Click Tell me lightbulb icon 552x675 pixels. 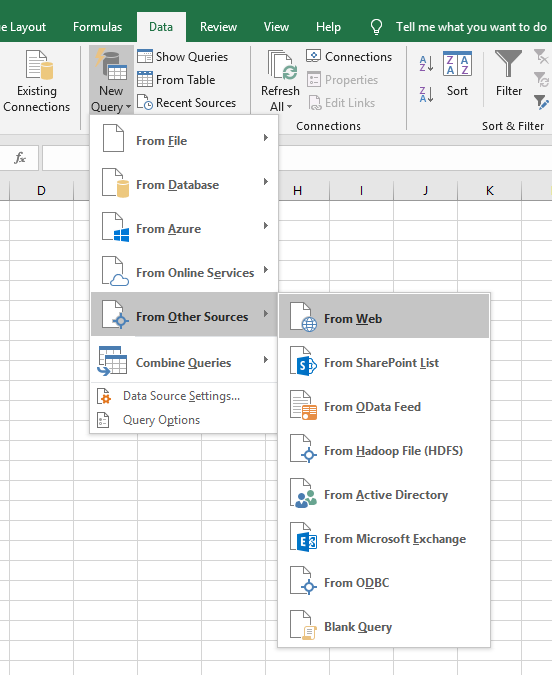(x=376, y=27)
